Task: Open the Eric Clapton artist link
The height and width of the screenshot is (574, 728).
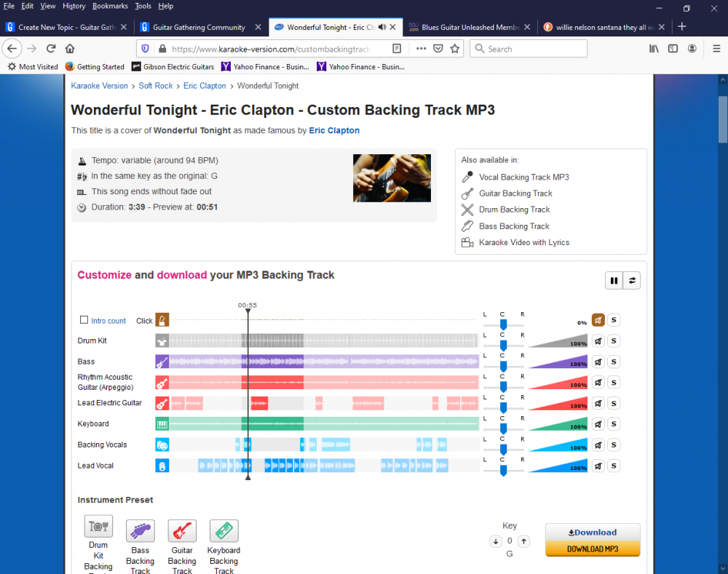Action: [x=334, y=130]
